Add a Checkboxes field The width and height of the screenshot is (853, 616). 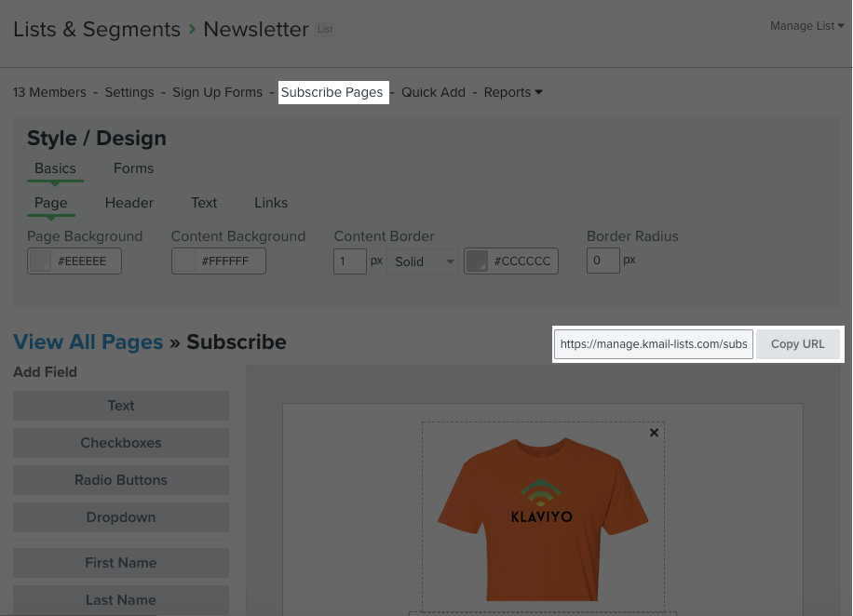click(x=121, y=443)
